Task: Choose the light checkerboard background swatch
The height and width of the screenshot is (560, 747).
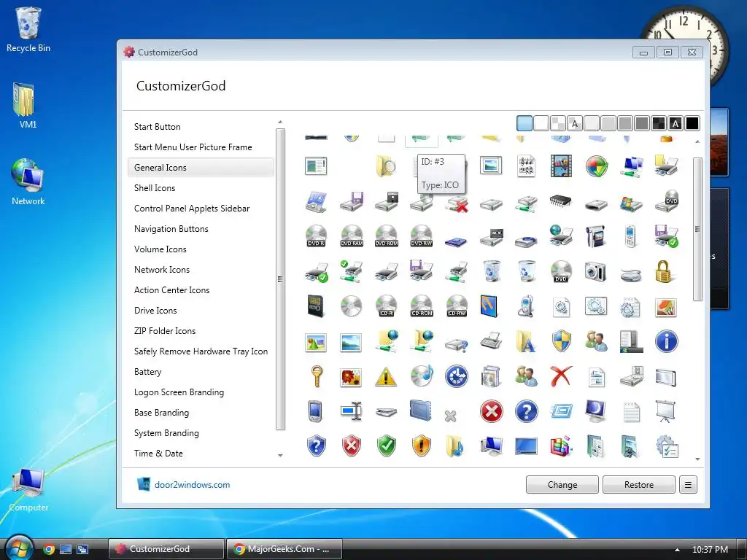Action: click(x=558, y=123)
